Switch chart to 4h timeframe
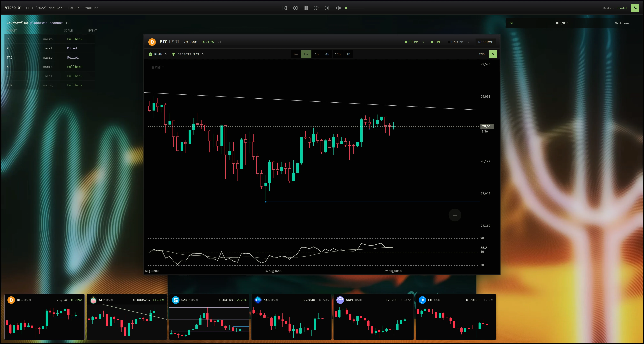Image resolution: width=644 pixels, height=344 pixels. coord(327,54)
